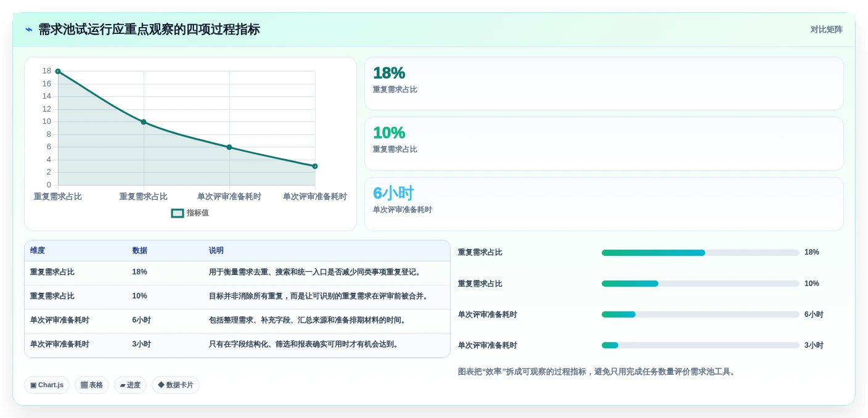Screen dimensions: 868x418
Task: Select the 18% data card
Action: 604,84
